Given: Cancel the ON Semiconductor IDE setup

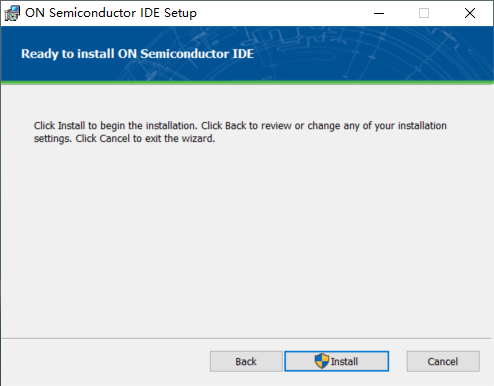Looking at the screenshot, I should click(x=443, y=361).
